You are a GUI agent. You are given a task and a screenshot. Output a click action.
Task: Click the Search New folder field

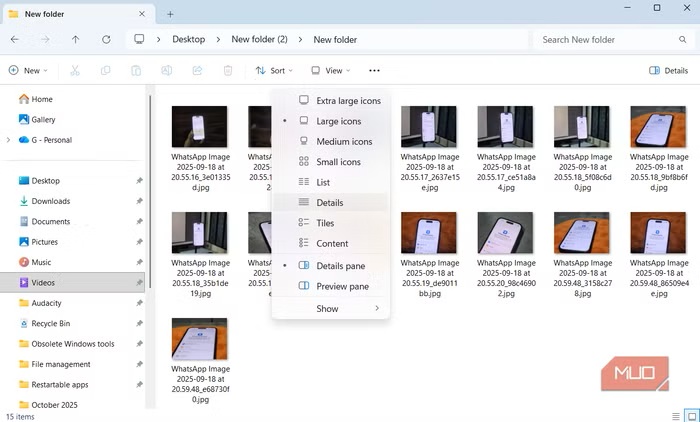click(x=612, y=39)
